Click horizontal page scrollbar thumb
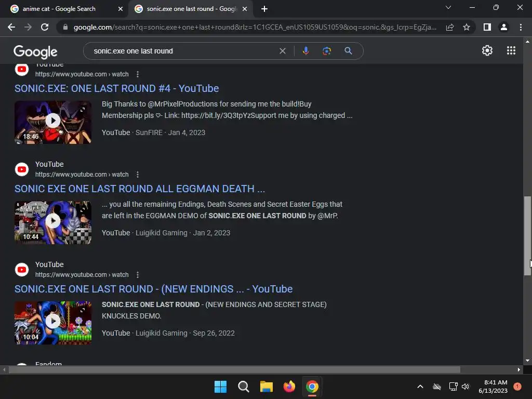The image size is (532, 399). tap(234, 369)
